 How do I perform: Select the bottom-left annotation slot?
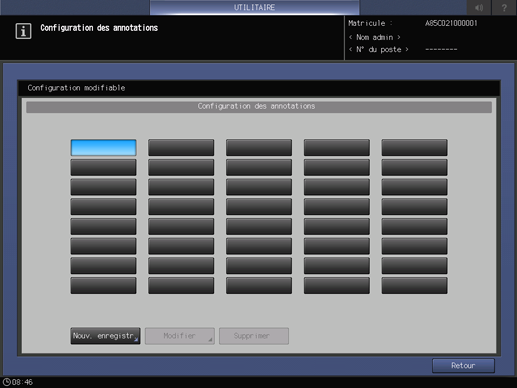103,286
